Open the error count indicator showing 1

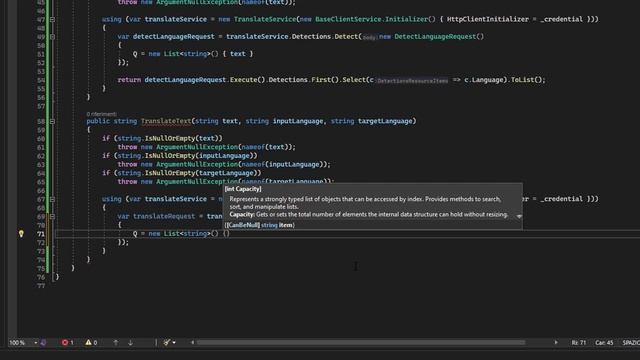coord(68,342)
